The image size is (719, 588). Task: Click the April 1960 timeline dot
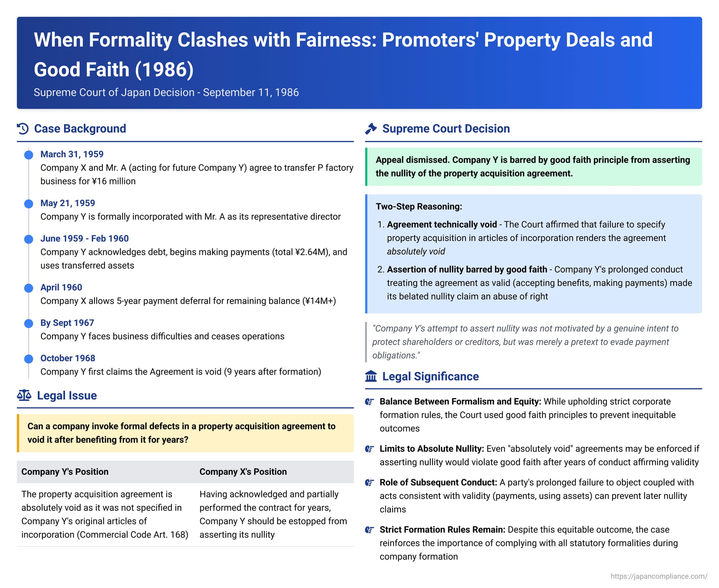pyautogui.click(x=29, y=288)
